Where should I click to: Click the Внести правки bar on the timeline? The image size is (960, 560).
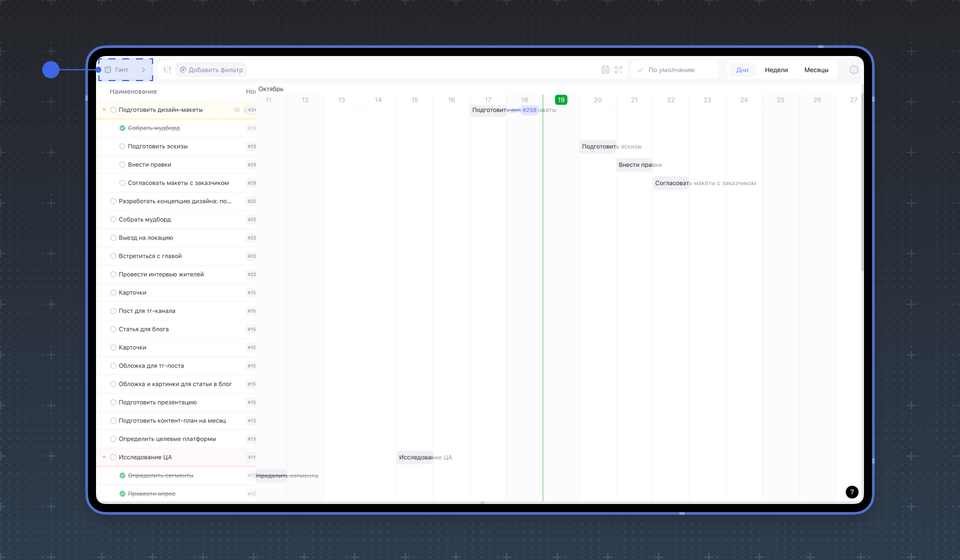pos(634,165)
